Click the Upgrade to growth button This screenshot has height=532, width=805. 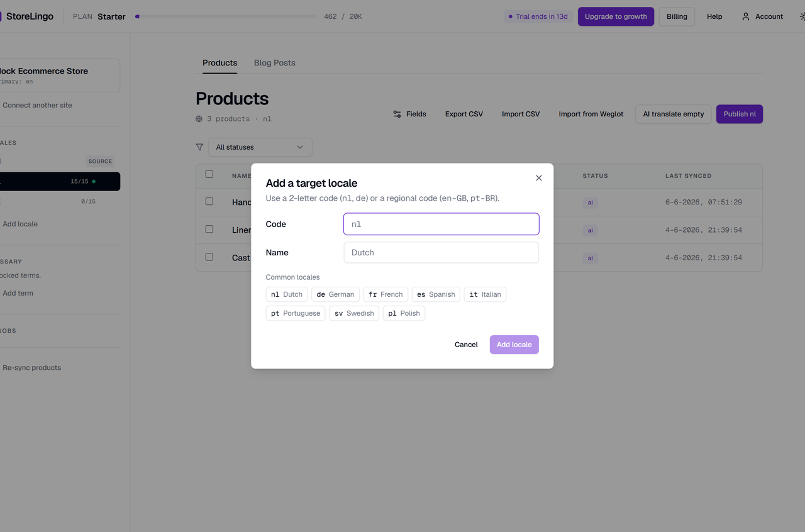click(616, 16)
